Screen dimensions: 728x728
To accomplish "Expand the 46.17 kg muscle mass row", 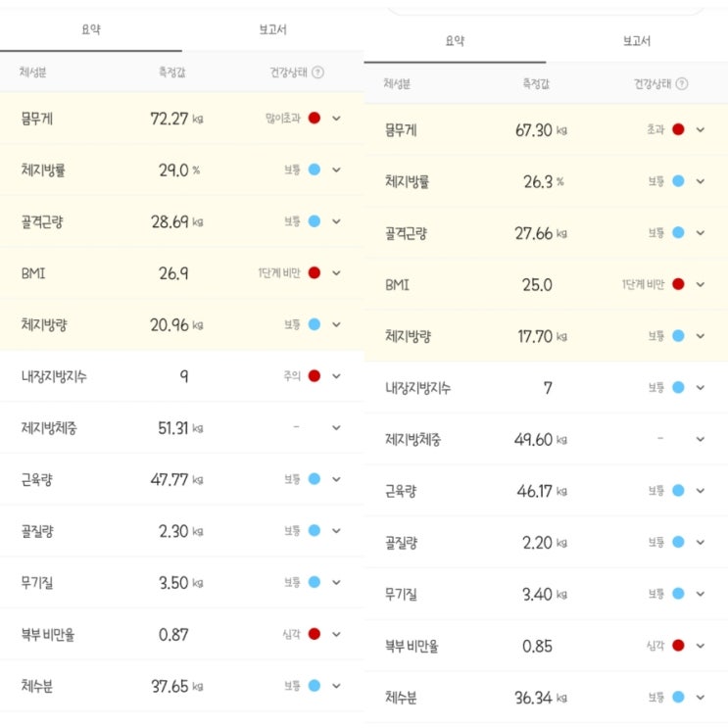I will [700, 490].
